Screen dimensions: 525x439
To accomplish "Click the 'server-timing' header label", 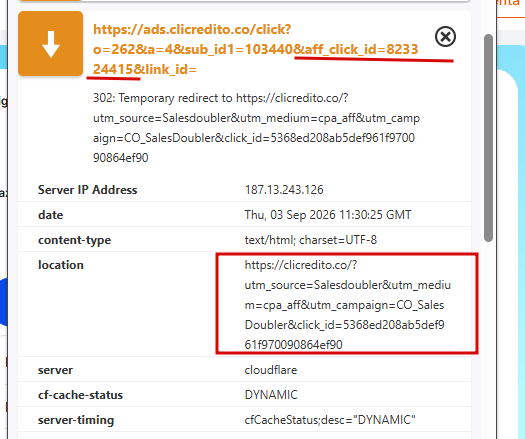I will pos(76,420).
